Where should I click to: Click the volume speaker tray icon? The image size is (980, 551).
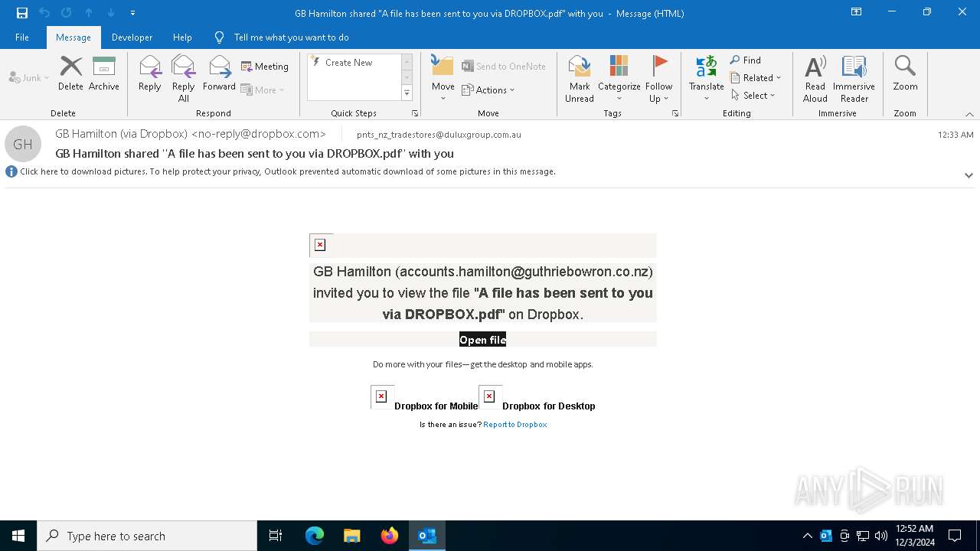pos(881,536)
